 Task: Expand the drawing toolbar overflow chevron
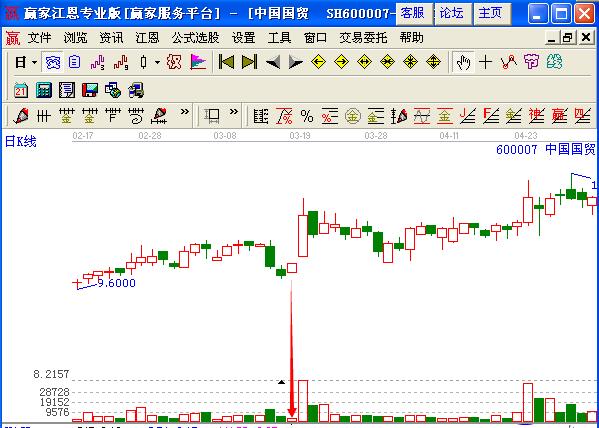[185, 112]
